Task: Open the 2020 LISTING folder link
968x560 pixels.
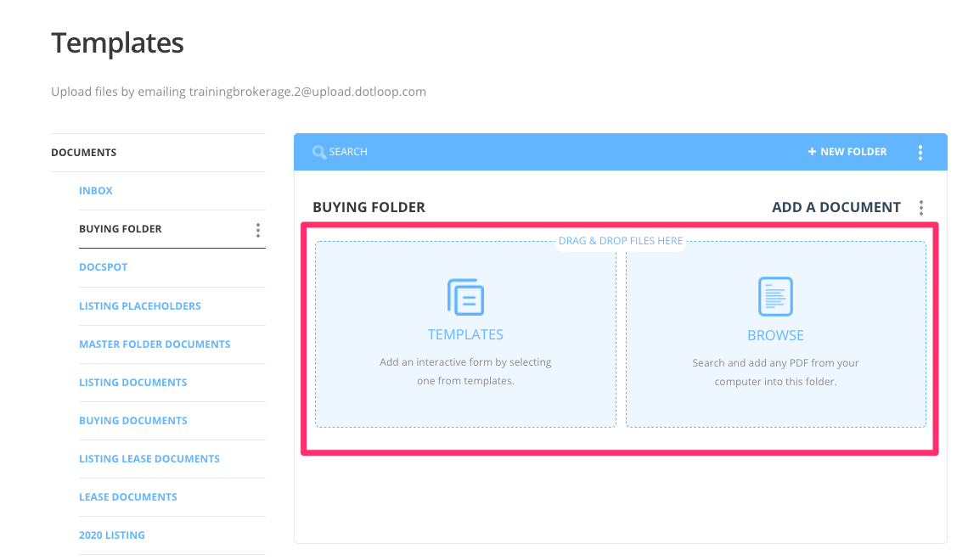Action: click(x=111, y=535)
